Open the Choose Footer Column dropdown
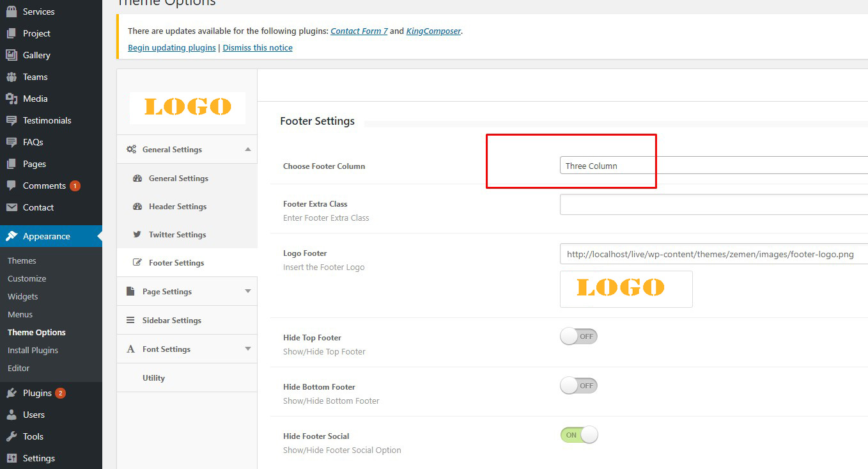 (713, 166)
